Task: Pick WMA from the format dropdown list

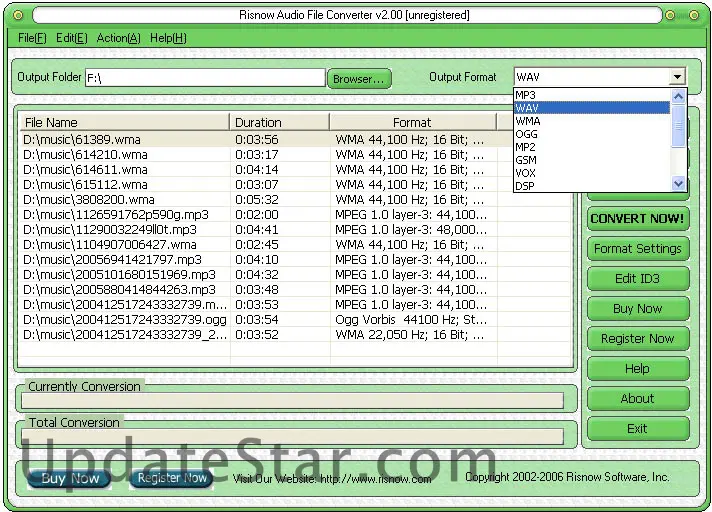Action: coord(527,121)
